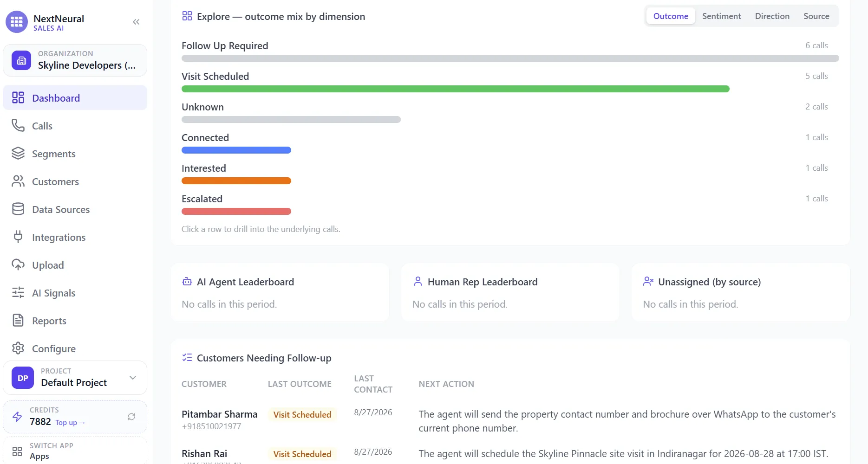
Task: Click Rishan Rai's Visit Scheduled badge
Action: point(302,454)
